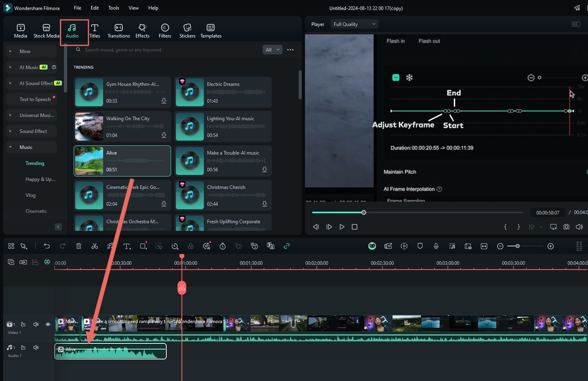Select the Happy & Up... subcategory
Viewport: 588px width, 381px height.
pyautogui.click(x=40, y=179)
